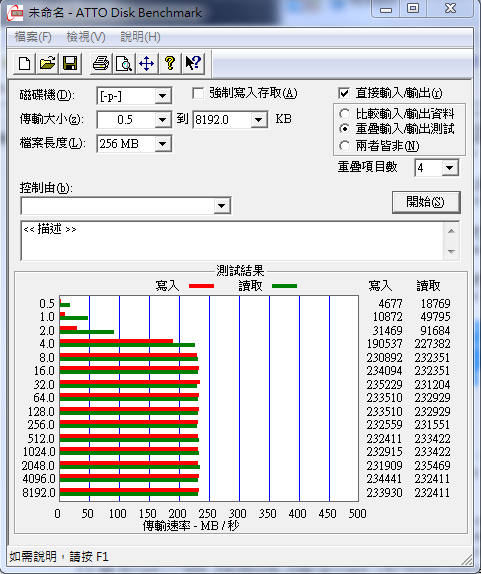
Task: Click the read value 49795
Action: coord(435,317)
